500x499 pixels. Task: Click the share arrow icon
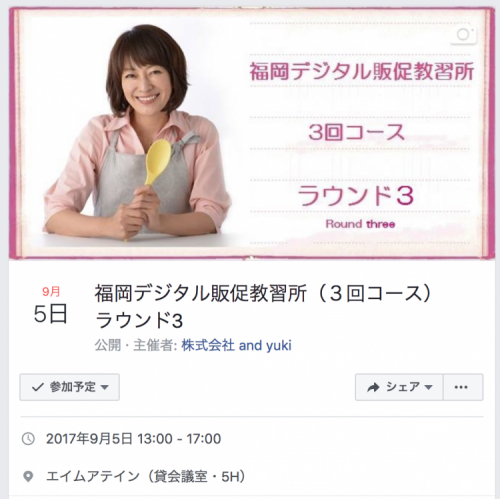(373, 387)
